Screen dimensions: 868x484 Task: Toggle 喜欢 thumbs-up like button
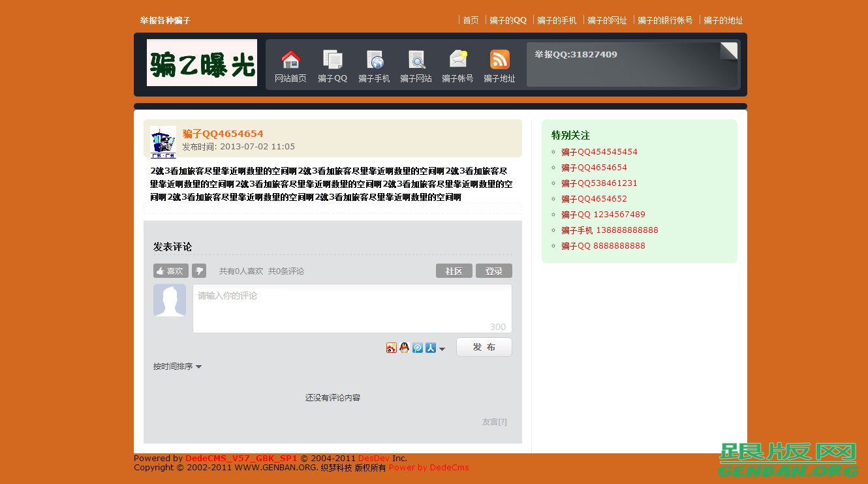tap(170, 271)
